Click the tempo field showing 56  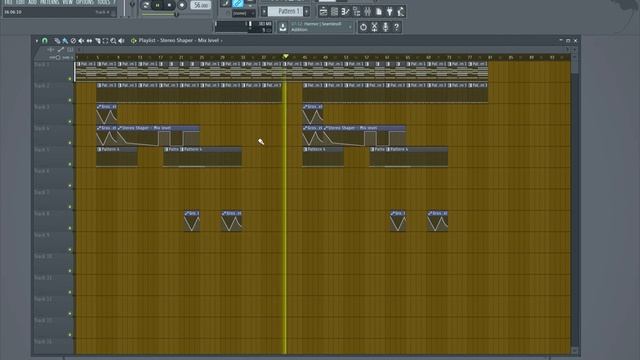tap(200, 5)
